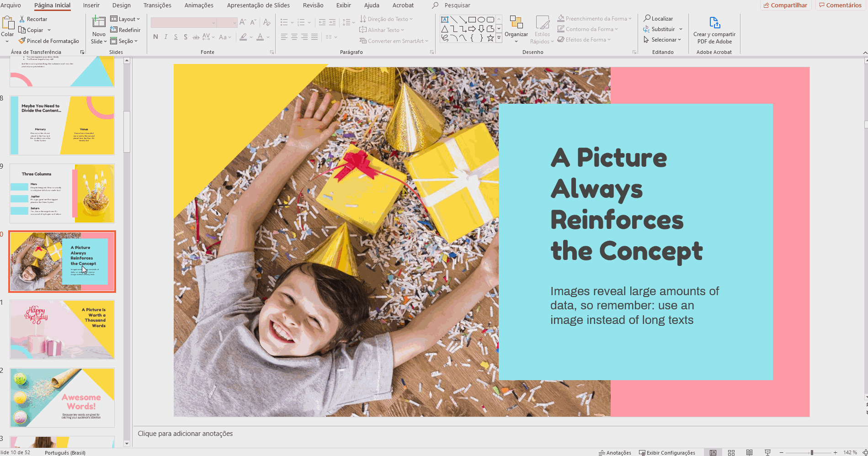The height and width of the screenshot is (456, 868).
Task: Click Português (Brasil) language indicator
Action: click(65, 452)
